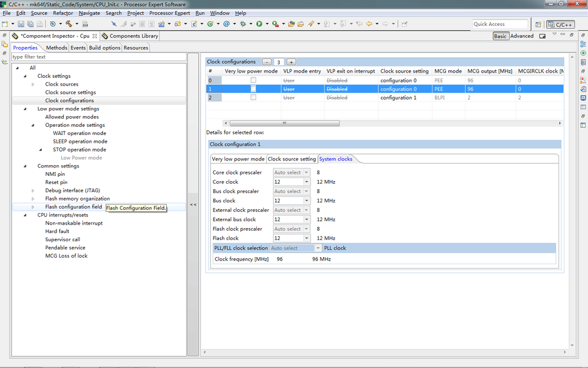This screenshot has width=588, height=368.
Task: Collapse the Clock settings tree node
Action: point(25,76)
